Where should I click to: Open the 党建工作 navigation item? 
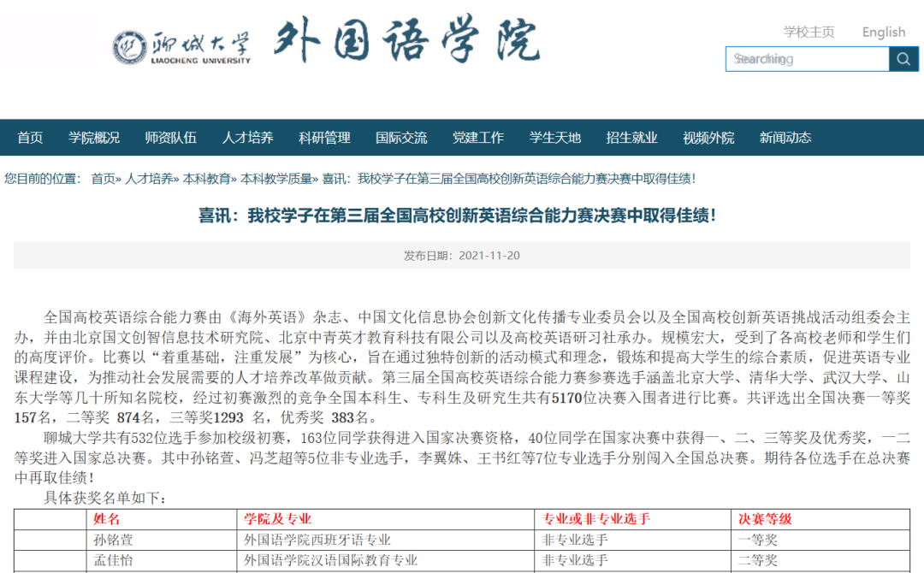478,138
